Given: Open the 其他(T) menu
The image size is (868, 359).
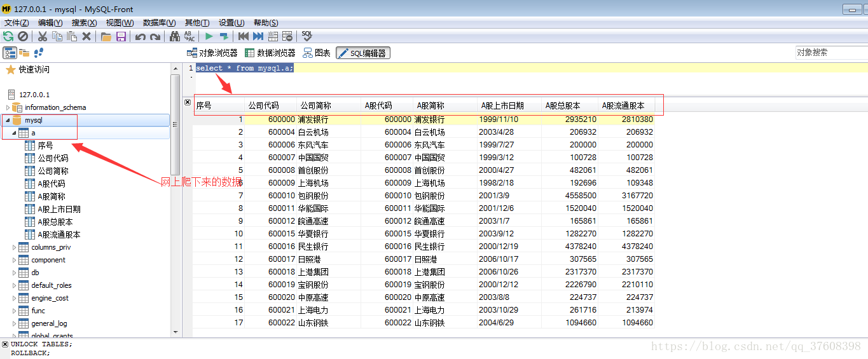Looking at the screenshot, I should pos(198,23).
